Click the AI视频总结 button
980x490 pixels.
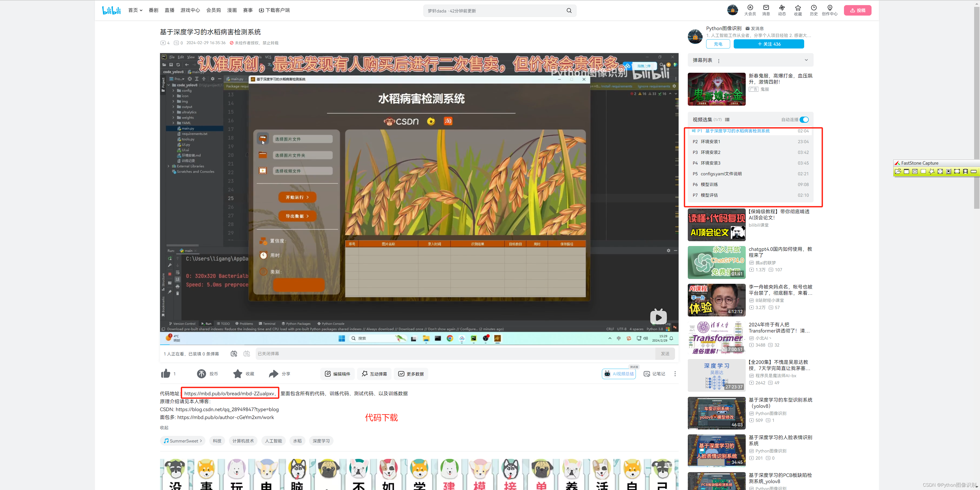point(619,374)
